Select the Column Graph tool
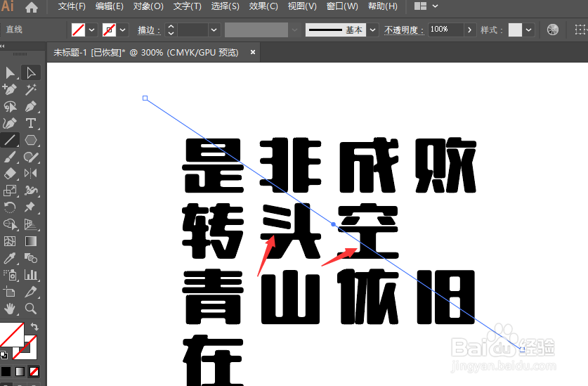588x386 pixels. point(31,275)
